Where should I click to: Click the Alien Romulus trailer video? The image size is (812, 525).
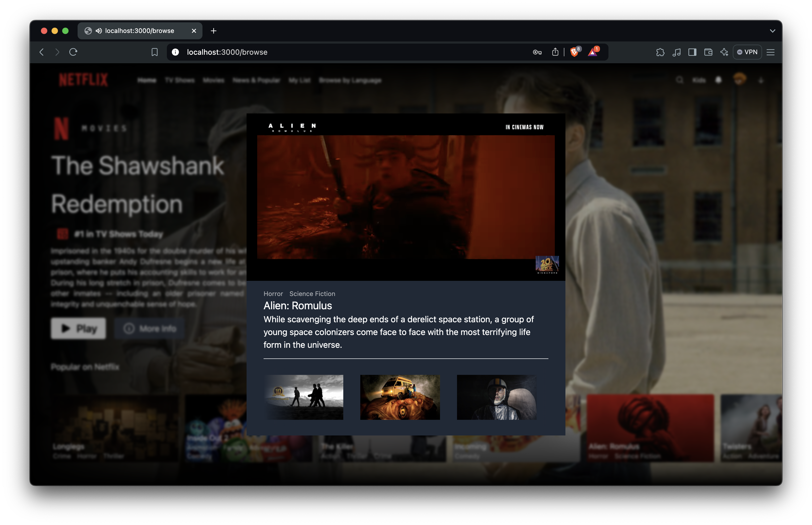click(406, 197)
